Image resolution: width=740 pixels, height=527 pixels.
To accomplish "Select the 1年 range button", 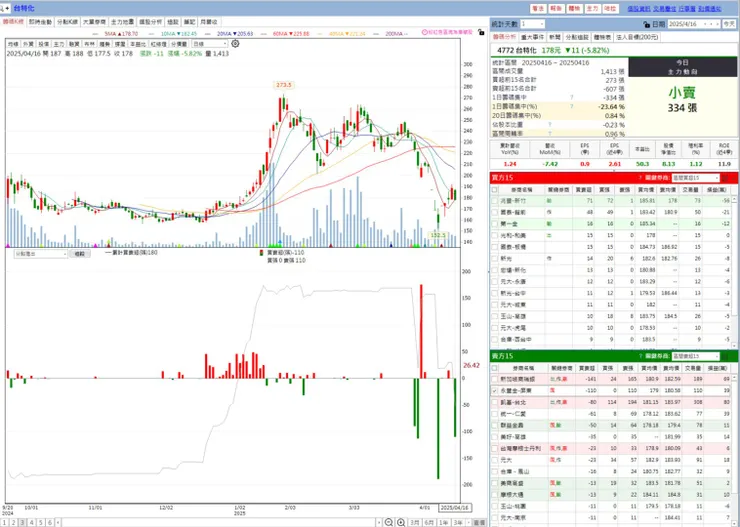I will coord(444,523).
